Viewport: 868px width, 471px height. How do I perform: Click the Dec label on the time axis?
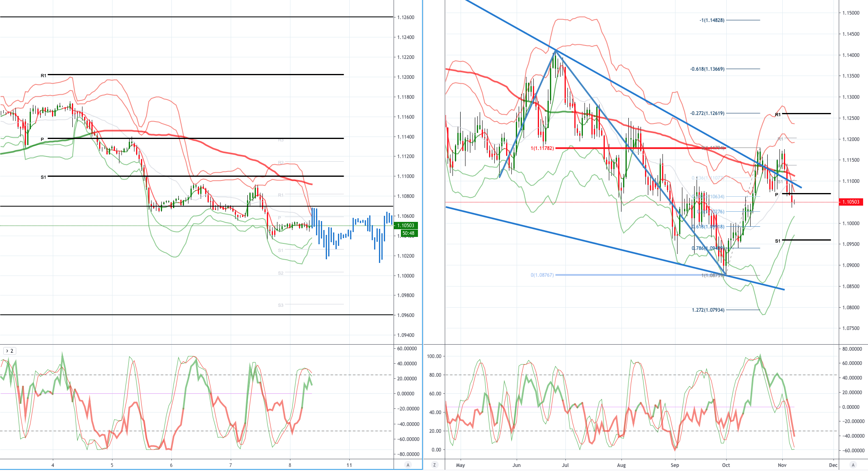click(x=833, y=465)
